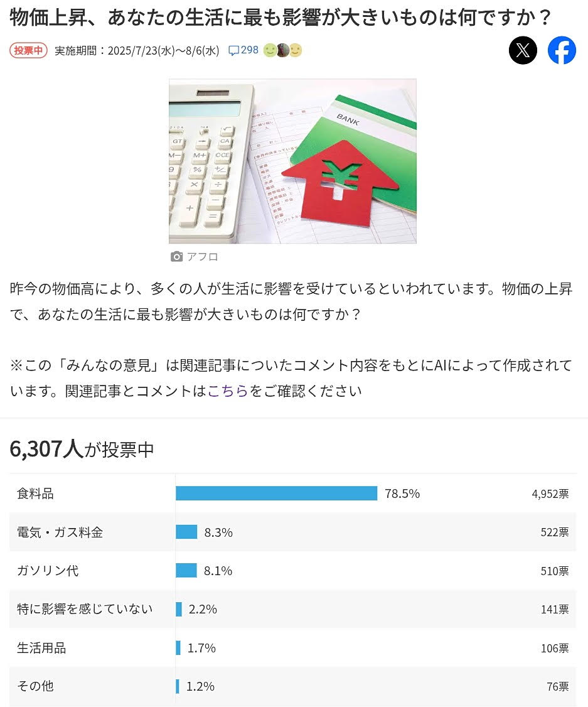
Task: Share poll on X (Twitter)
Action: (523, 50)
